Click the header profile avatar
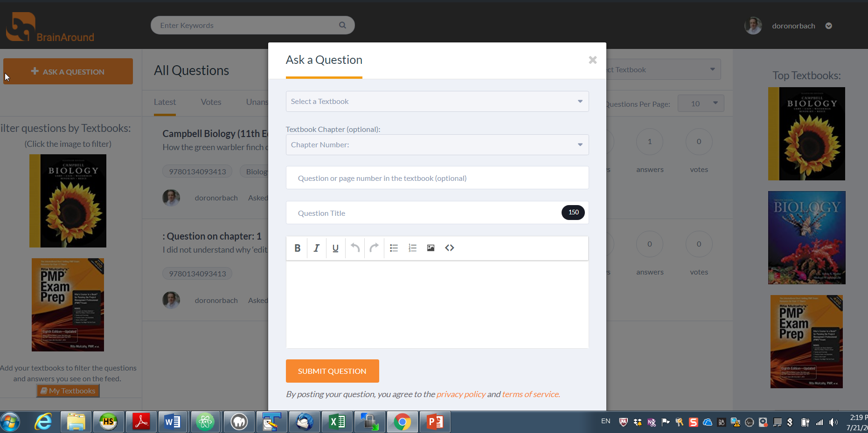The width and height of the screenshot is (868, 433). (753, 26)
